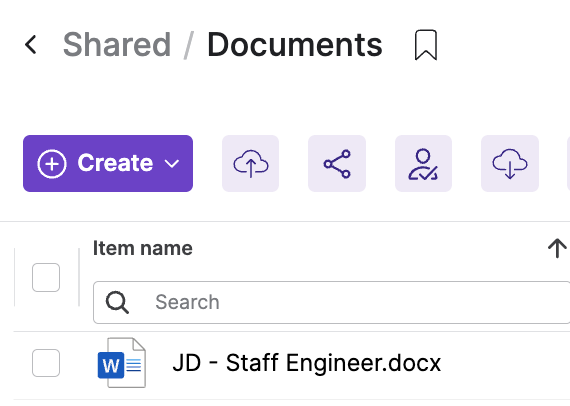Image resolution: width=570 pixels, height=406 pixels.
Task: Click the Word document file icon
Action: pyautogui.click(x=122, y=363)
